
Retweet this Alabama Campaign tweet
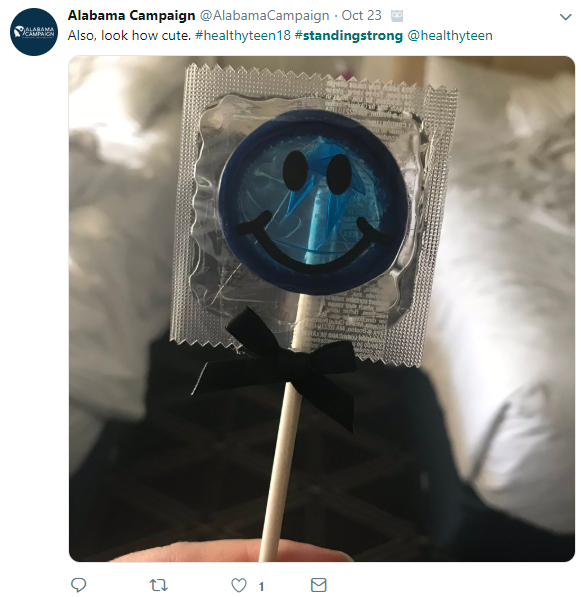pos(158,585)
